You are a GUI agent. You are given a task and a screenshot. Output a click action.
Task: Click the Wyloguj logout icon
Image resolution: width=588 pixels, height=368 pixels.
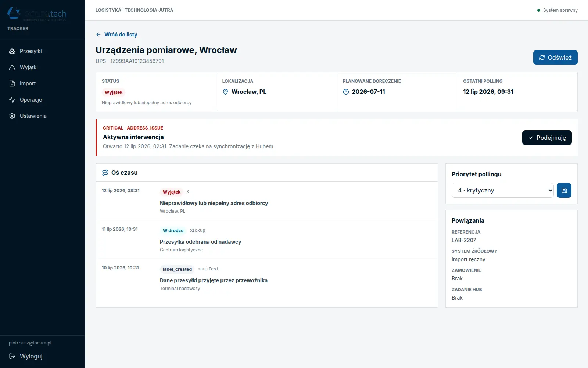(x=12, y=356)
